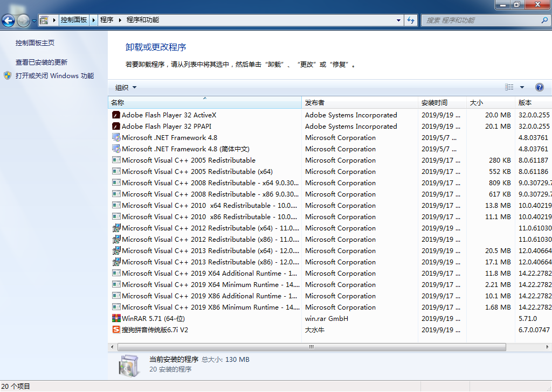Minimize the Programs and Features window
Viewport: 552px width, 392px height.
[x=503, y=4]
